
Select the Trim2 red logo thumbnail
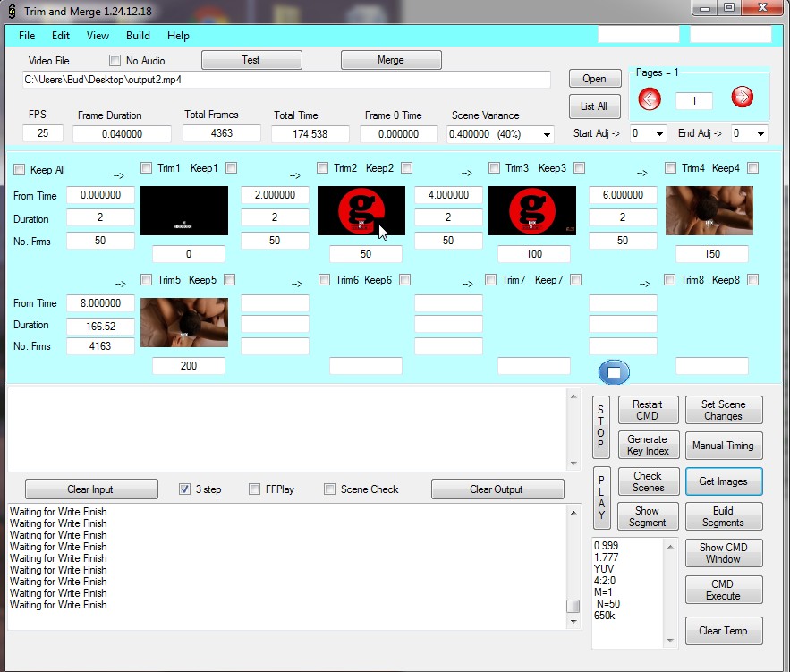coord(361,210)
